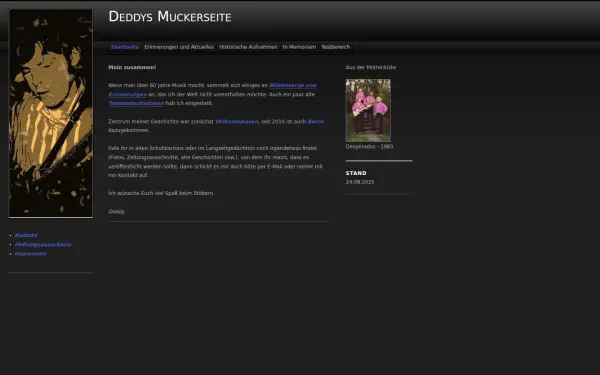Open the Desperados 1983 band photo
This screenshot has height=375, width=600.
[x=368, y=111]
